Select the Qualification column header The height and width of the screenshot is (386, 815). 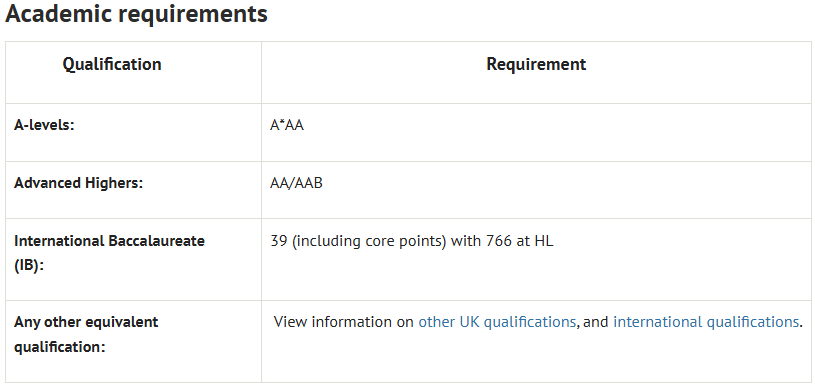point(112,64)
